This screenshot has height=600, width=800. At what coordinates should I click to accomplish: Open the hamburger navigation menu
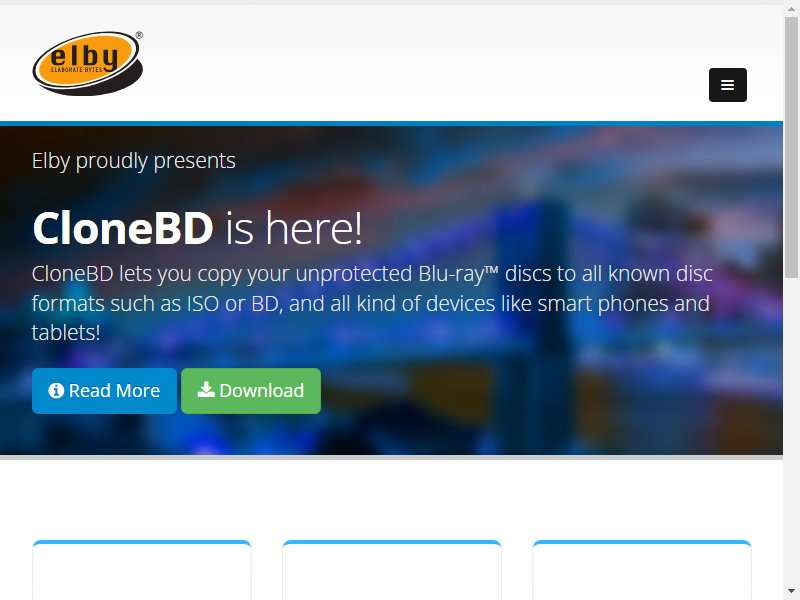pos(728,85)
